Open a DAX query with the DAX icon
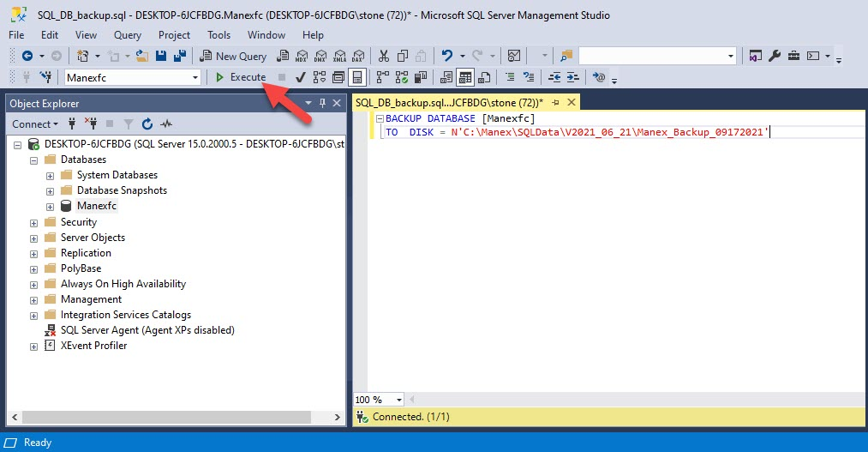Viewport: 868px width, 452px height. 358,56
